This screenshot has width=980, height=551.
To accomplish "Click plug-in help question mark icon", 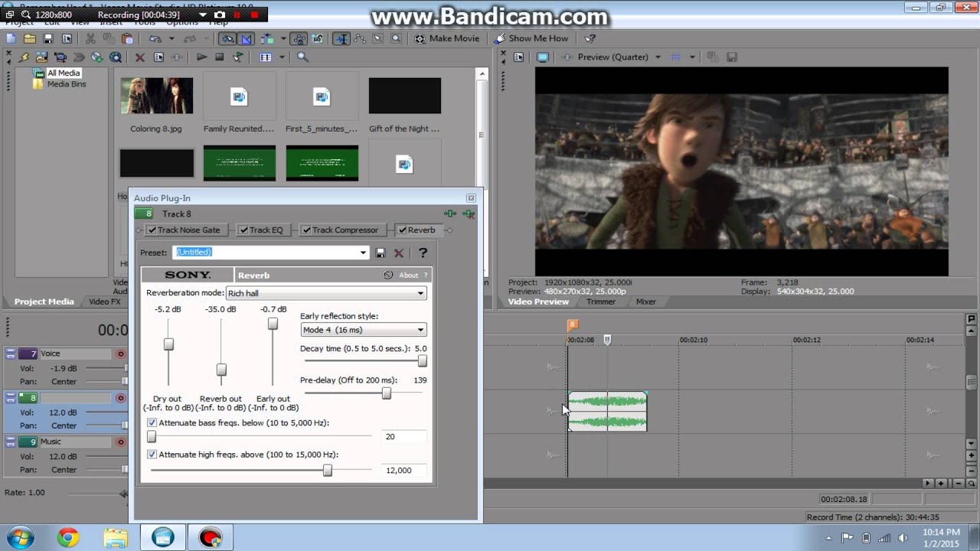I will pyautogui.click(x=423, y=253).
